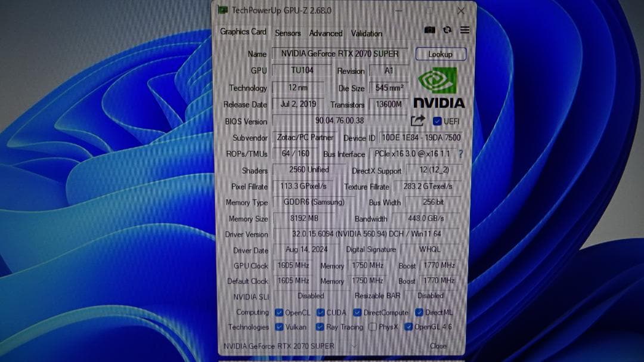Click the BIOS Version field 90.04.76.00.38
Image resolution: width=644 pixels, height=362 pixels.
[340, 121]
